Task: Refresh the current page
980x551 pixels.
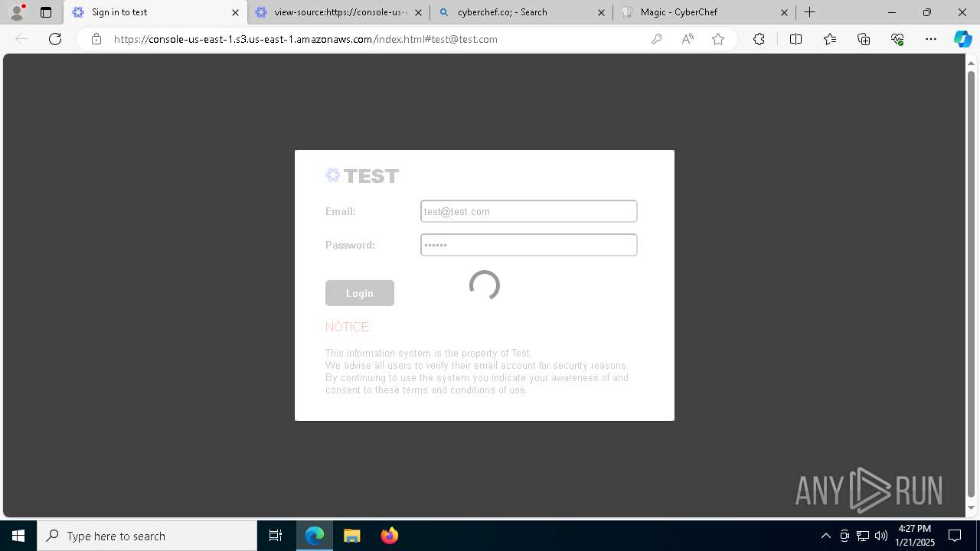Action: point(55,39)
